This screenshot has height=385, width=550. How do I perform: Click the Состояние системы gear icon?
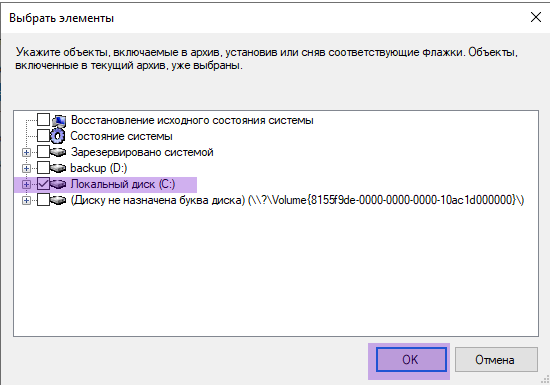coord(58,136)
